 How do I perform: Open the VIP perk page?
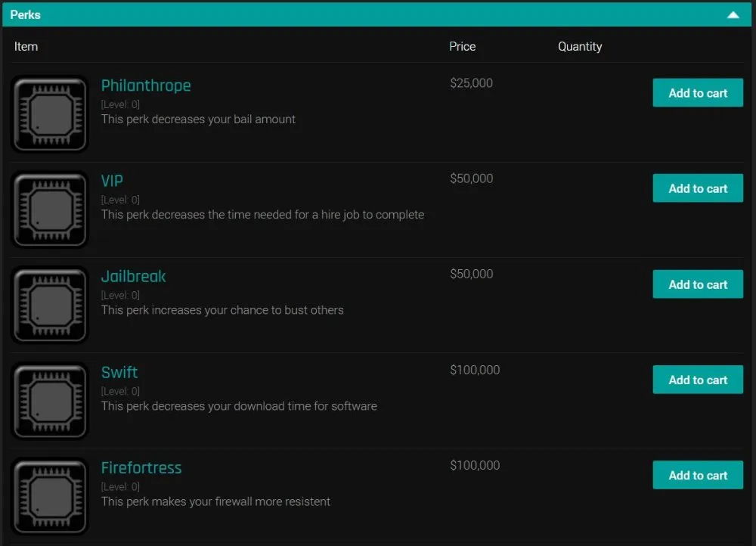[x=112, y=181]
